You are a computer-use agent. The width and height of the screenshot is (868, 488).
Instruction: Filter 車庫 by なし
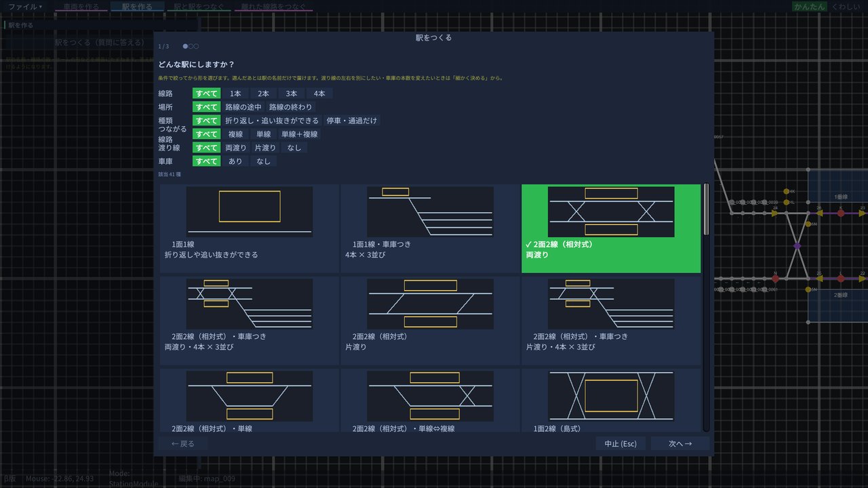[x=263, y=161]
